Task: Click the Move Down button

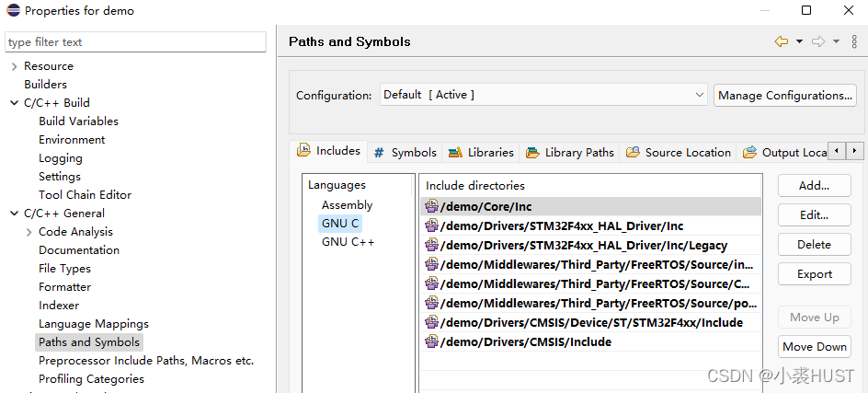Action: click(815, 346)
